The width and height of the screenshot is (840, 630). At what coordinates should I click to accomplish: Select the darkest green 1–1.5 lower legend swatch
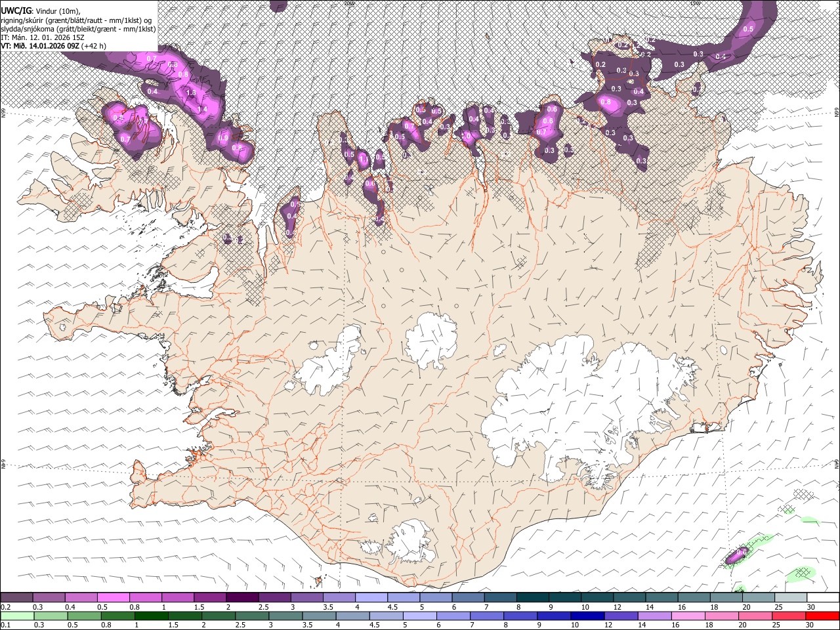pos(151,616)
